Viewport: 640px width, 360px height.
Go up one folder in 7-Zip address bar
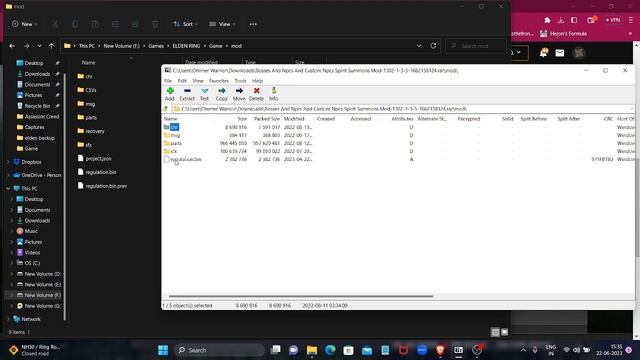pyautogui.click(x=166, y=109)
